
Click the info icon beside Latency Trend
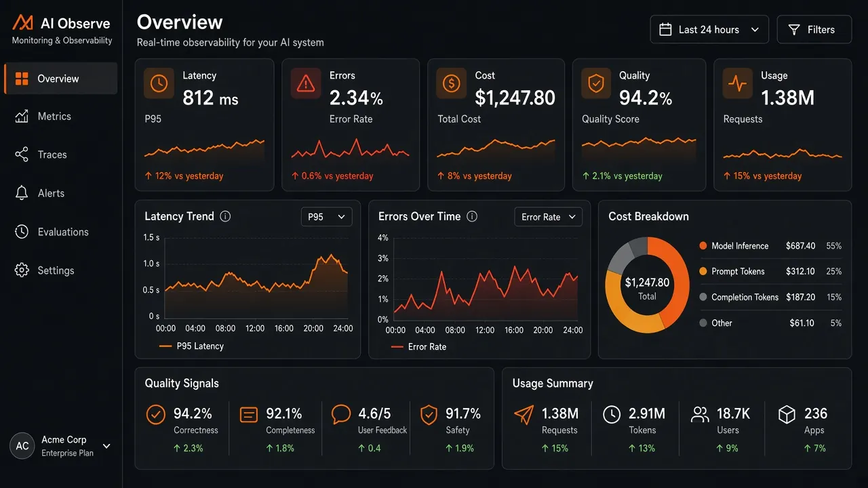click(226, 216)
